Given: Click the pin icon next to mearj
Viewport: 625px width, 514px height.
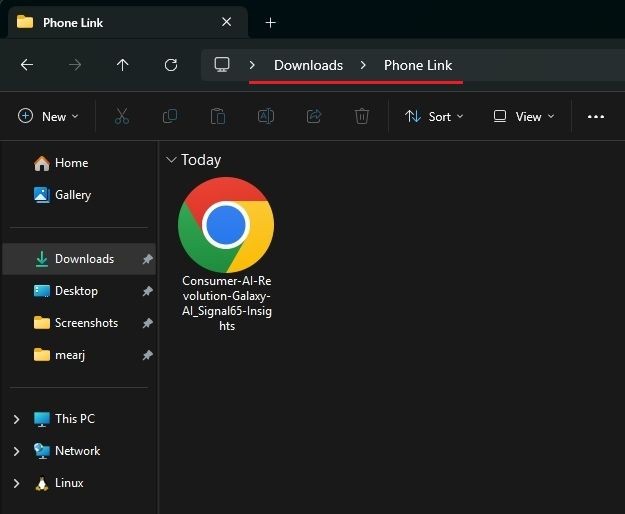Looking at the screenshot, I should pos(147,355).
